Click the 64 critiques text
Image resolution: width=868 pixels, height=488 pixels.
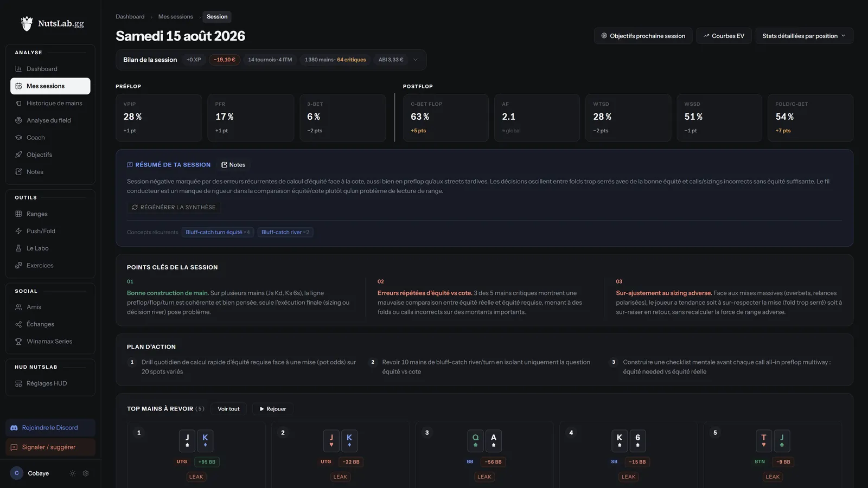[352, 60]
